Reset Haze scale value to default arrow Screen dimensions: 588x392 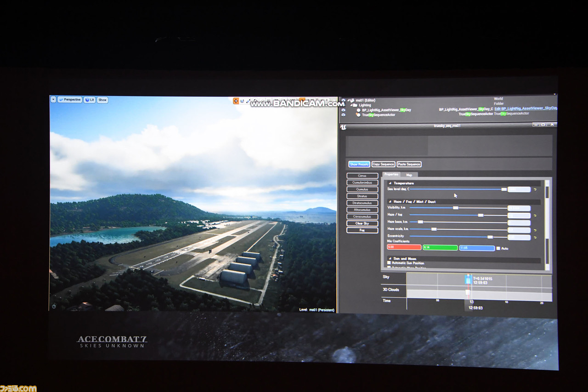[535, 229]
